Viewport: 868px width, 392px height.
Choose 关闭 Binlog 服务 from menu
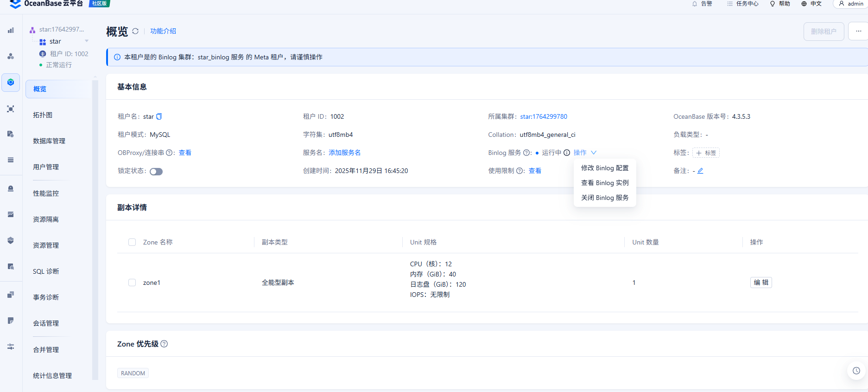[604, 198]
